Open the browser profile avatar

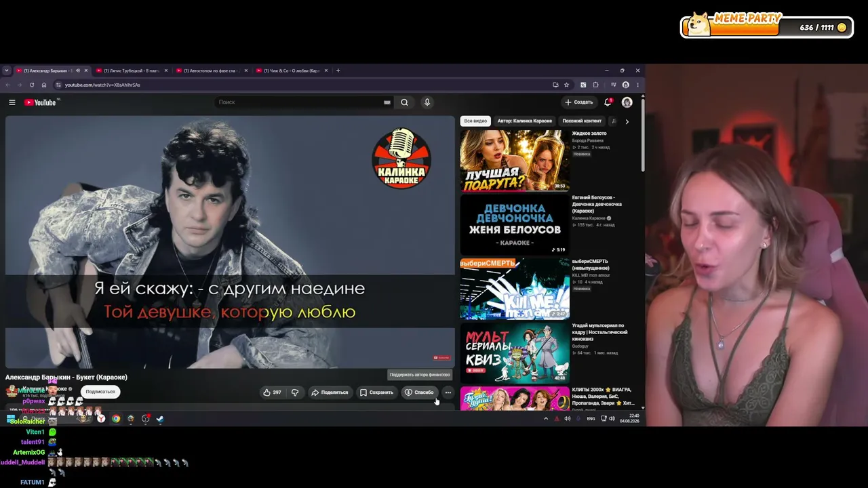click(626, 85)
